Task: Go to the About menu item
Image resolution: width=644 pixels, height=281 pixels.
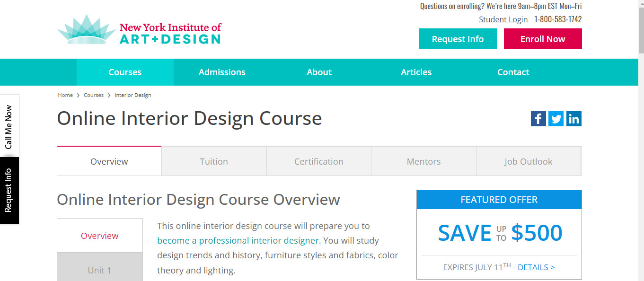Action: (x=319, y=72)
